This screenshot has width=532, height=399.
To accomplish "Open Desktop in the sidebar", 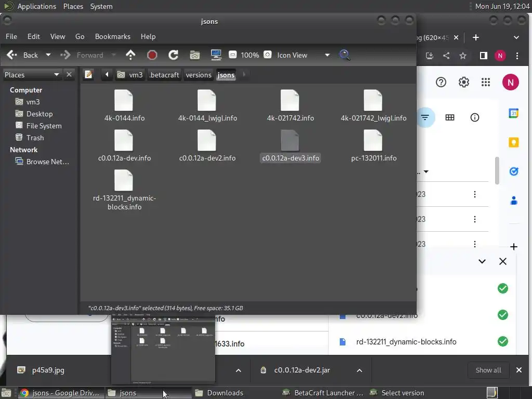I will click(39, 114).
